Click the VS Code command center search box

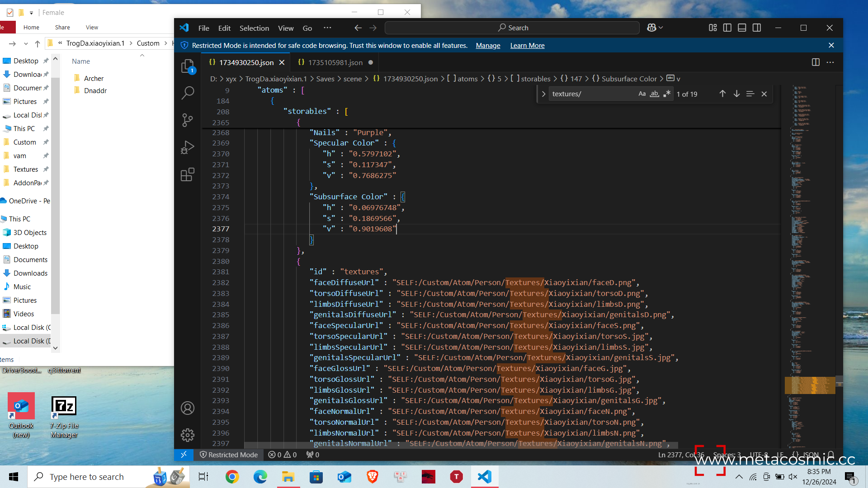click(512, 28)
